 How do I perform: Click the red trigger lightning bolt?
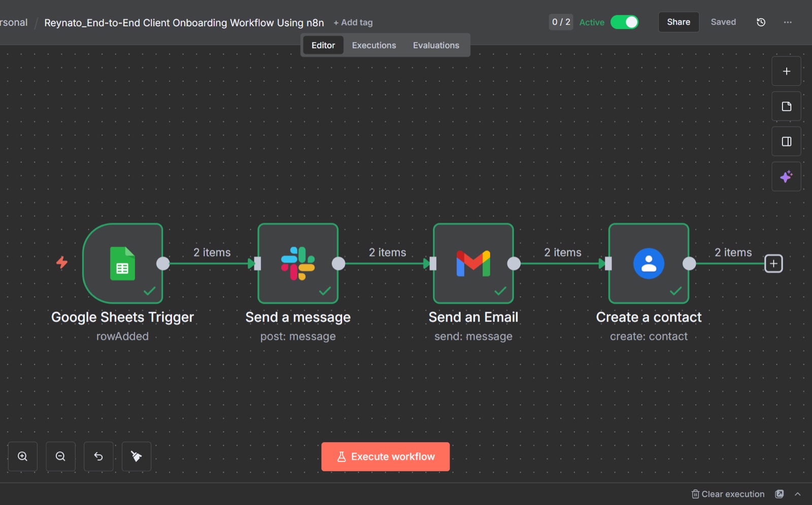(62, 262)
